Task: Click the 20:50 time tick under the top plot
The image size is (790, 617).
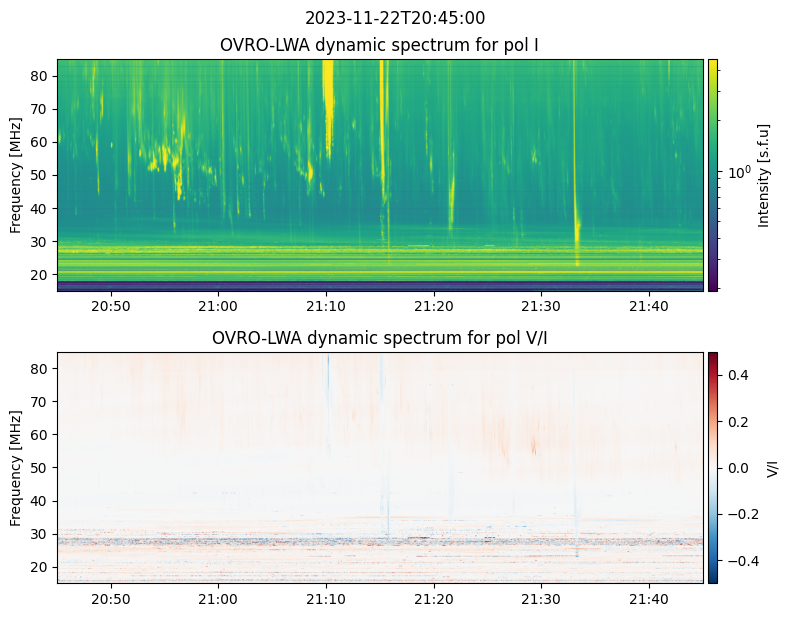Action: (x=110, y=305)
